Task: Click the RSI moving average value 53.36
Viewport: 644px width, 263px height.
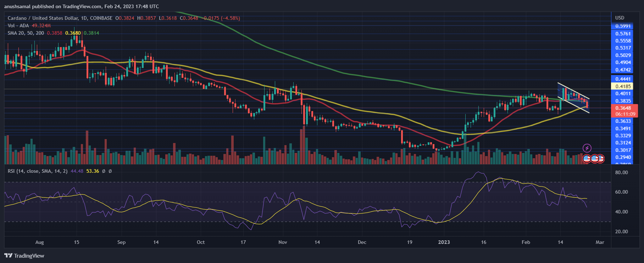Action: pos(93,171)
